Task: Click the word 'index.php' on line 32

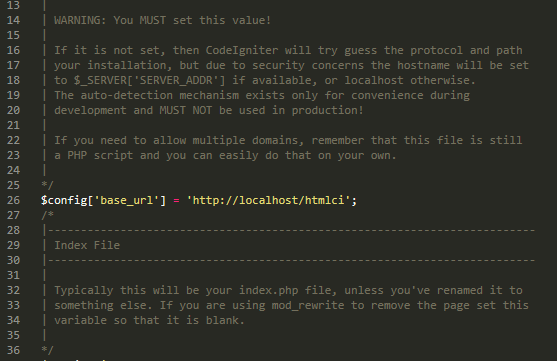Action: [269, 291]
